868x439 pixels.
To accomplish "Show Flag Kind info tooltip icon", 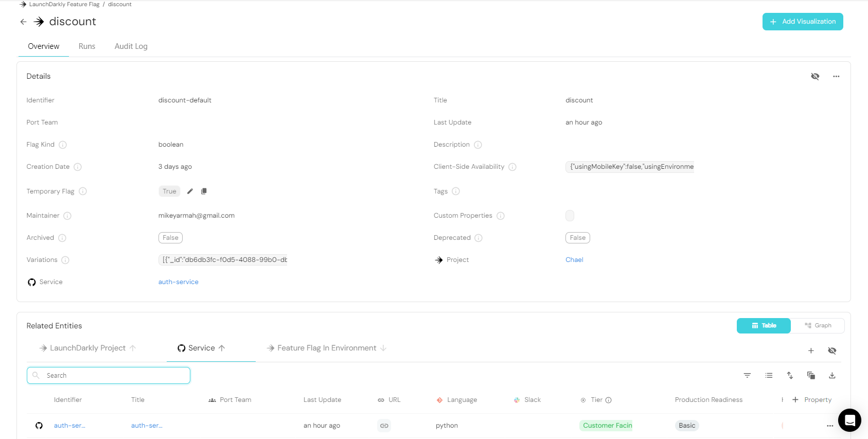I will (63, 145).
